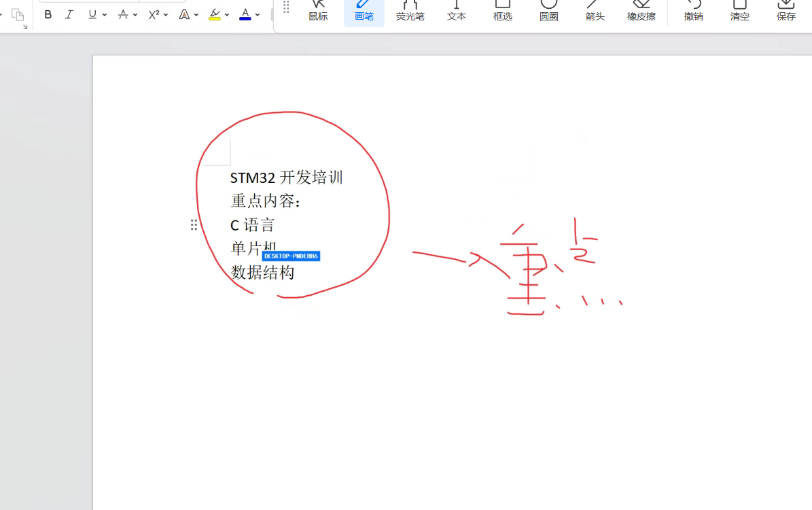Open clipboard dialog launcher arrow
Image resolution: width=812 pixels, height=510 pixels.
coord(25,27)
